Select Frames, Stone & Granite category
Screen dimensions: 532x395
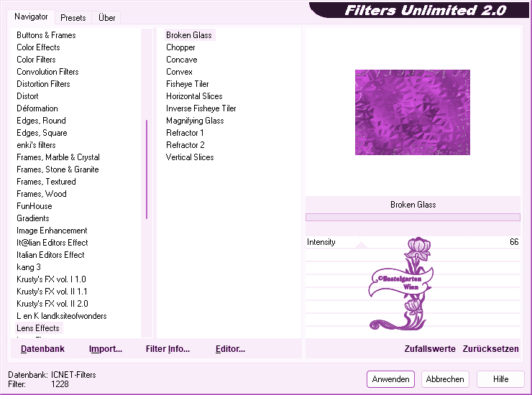click(x=58, y=169)
